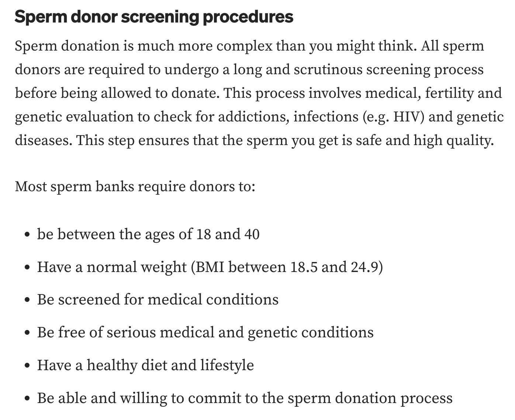Image resolution: width=515 pixels, height=420 pixels.
Task: Click the bullet dot before 'Be able and willing'
Action: coord(27,399)
